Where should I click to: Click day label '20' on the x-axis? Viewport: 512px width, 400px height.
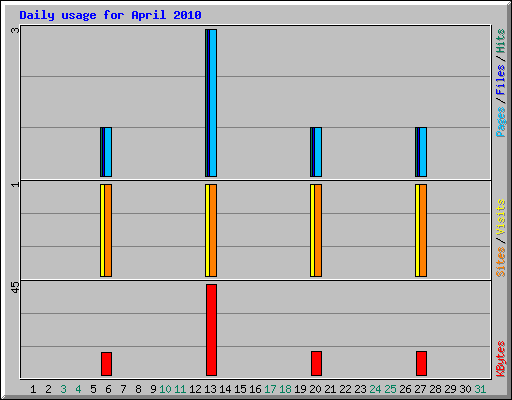[315, 389]
